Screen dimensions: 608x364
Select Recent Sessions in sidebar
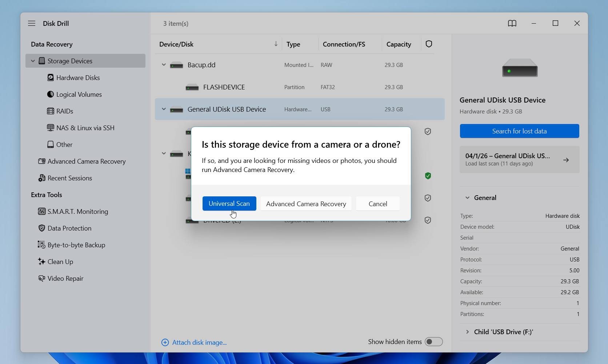click(x=69, y=178)
